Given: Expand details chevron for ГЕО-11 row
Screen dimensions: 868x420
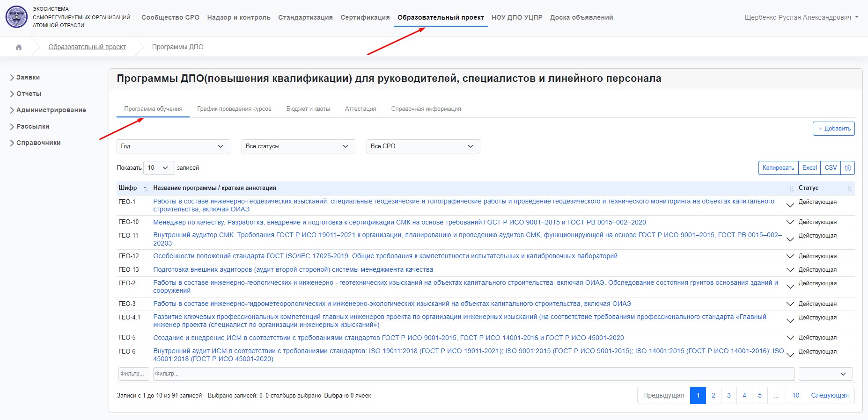Looking at the screenshot, I should click(x=790, y=239).
